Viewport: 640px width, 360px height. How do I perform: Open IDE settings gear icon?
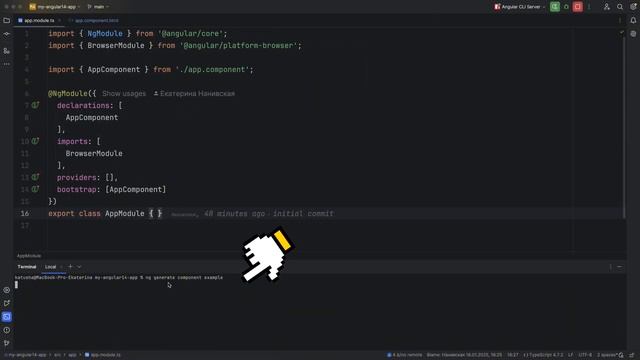(633, 7)
